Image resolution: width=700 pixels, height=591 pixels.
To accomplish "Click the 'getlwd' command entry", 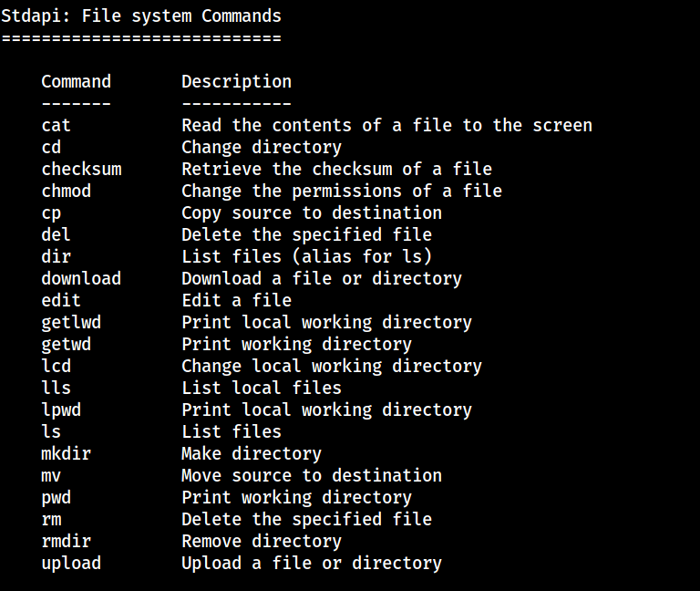I will tap(71, 323).
